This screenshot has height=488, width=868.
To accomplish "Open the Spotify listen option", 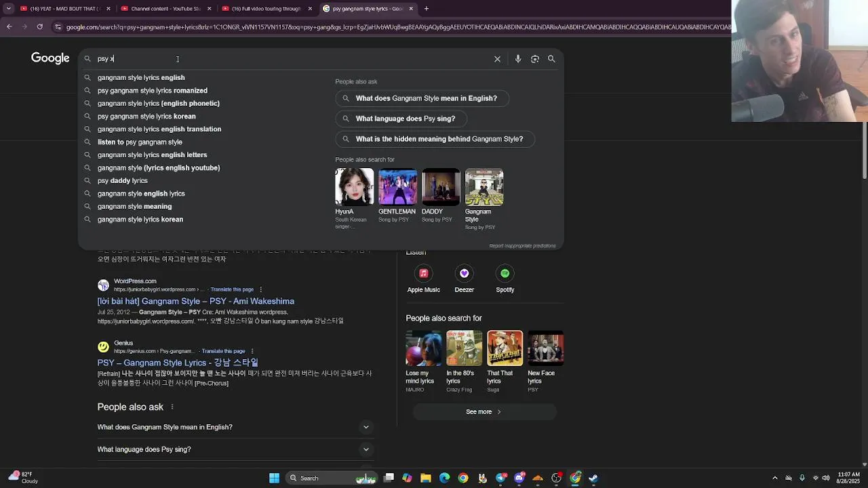I will [x=505, y=279].
